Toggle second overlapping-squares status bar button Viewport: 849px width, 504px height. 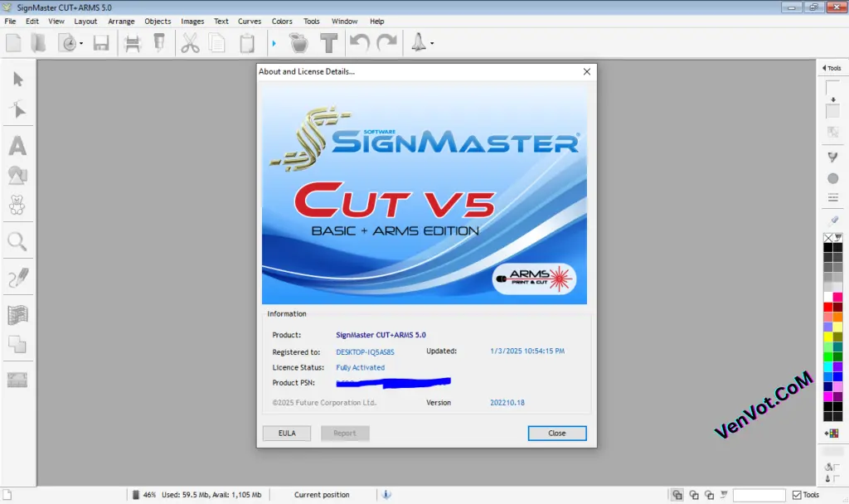click(694, 494)
